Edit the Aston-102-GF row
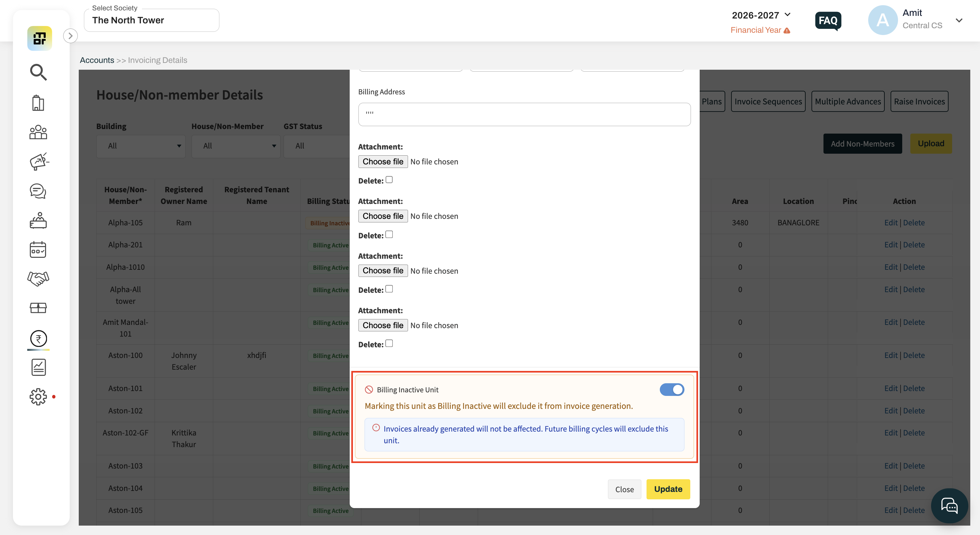The width and height of the screenshot is (980, 535). pos(891,433)
